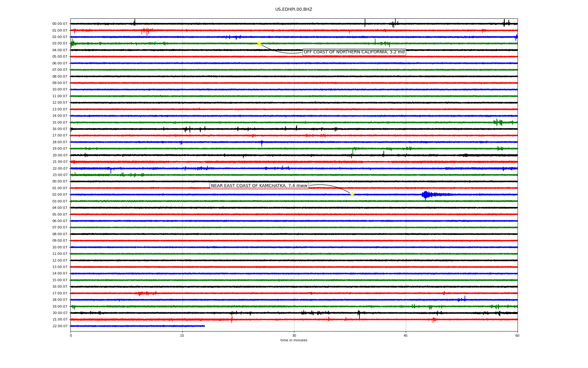Click the 45 tick on the time axis
This screenshot has width=588, height=368.
[x=405, y=335]
